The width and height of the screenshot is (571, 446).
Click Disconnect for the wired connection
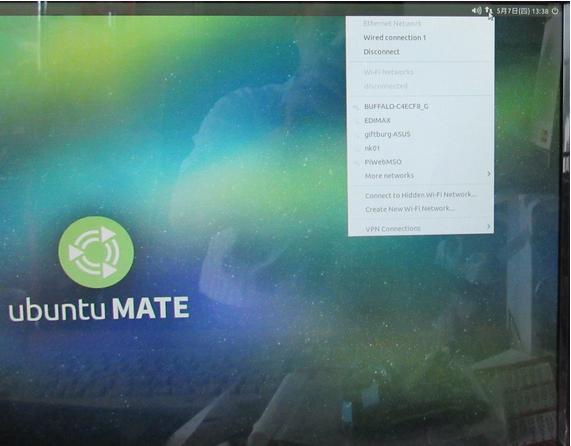coord(421,52)
